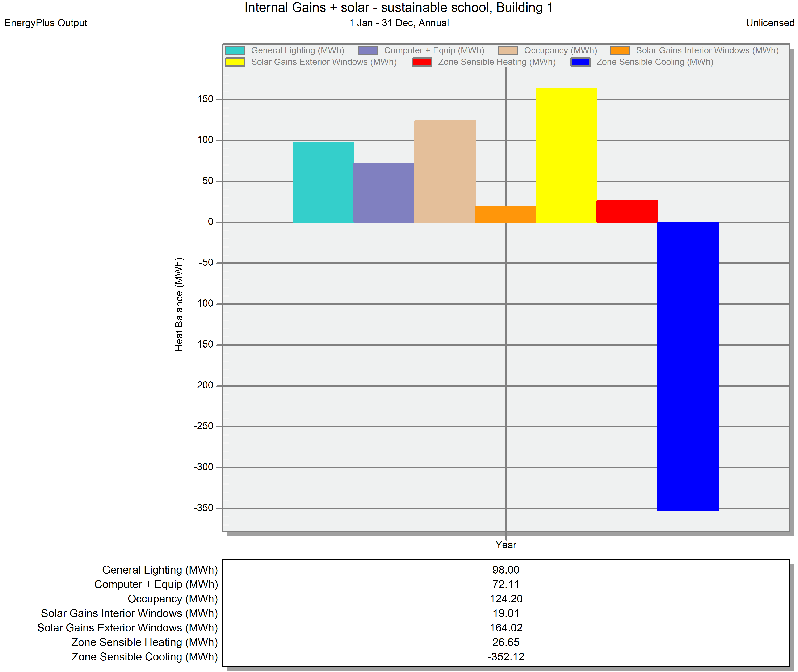
Task: Click the chart title Internal Gains + solar
Action: (x=399, y=8)
